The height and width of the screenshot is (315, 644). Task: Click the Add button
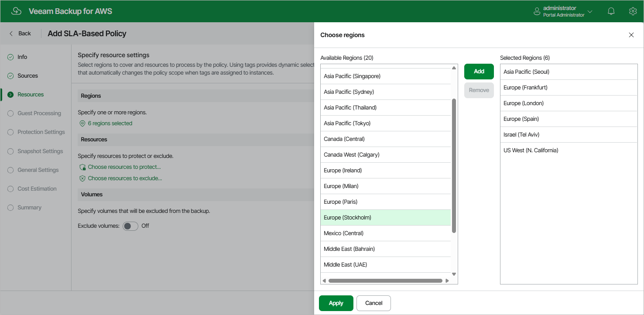pos(479,72)
